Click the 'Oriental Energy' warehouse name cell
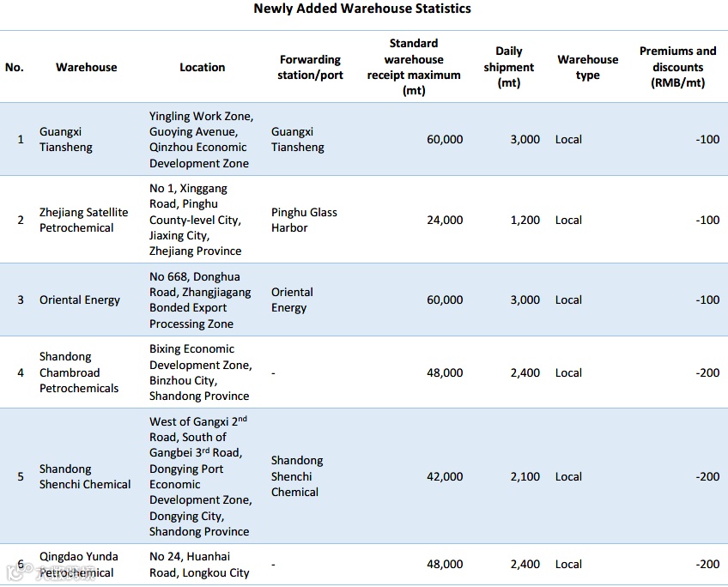The image size is (728, 587). (x=80, y=300)
